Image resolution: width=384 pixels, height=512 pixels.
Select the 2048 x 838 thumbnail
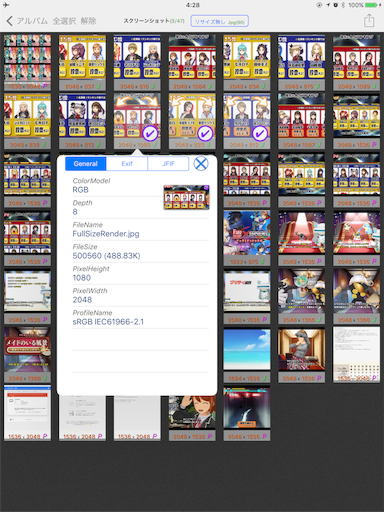coord(27,121)
